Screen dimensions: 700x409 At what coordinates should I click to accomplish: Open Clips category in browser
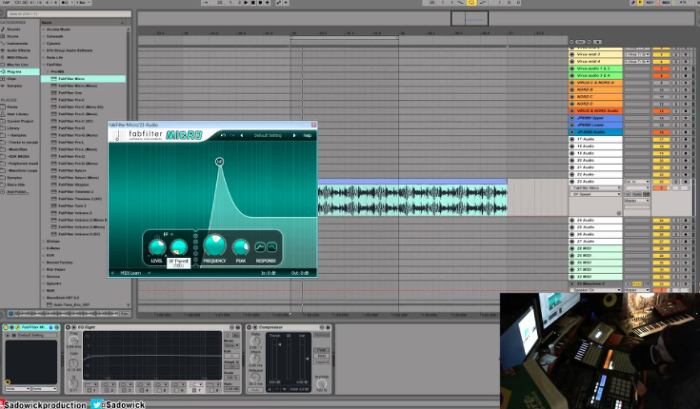(11, 79)
